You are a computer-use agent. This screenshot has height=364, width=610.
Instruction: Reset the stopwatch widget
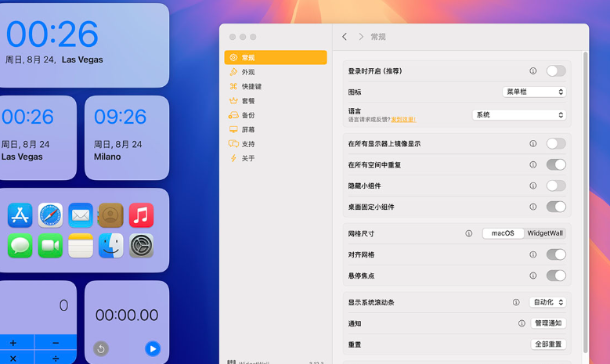pos(101,349)
